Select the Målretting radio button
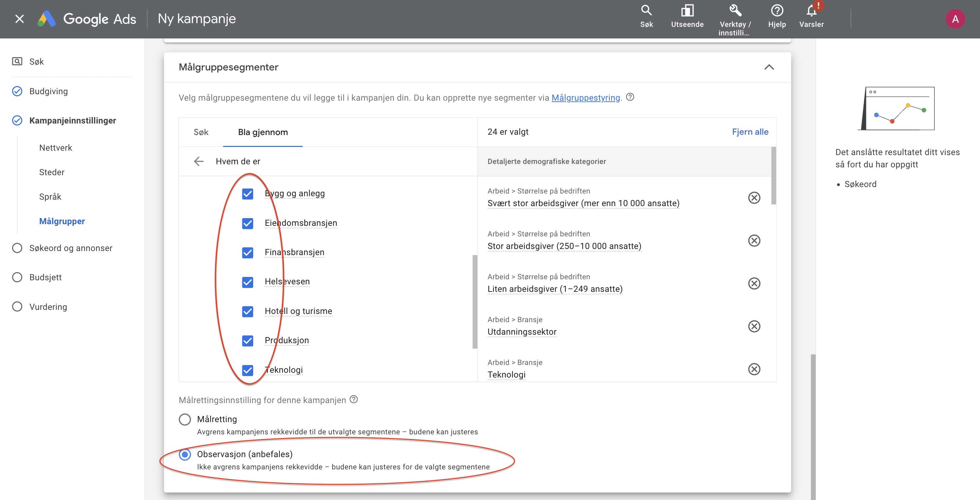This screenshot has height=500, width=980. pyautogui.click(x=185, y=419)
